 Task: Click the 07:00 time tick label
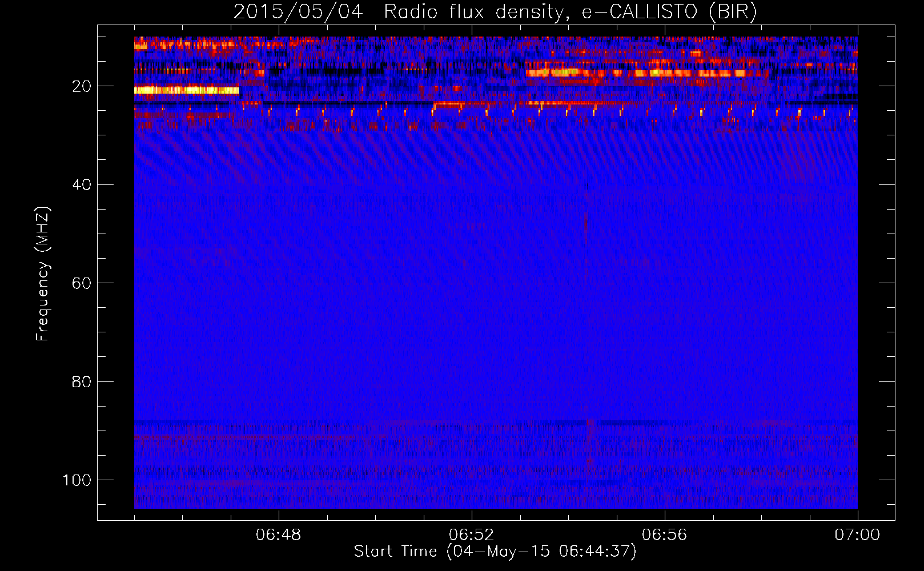(x=857, y=535)
